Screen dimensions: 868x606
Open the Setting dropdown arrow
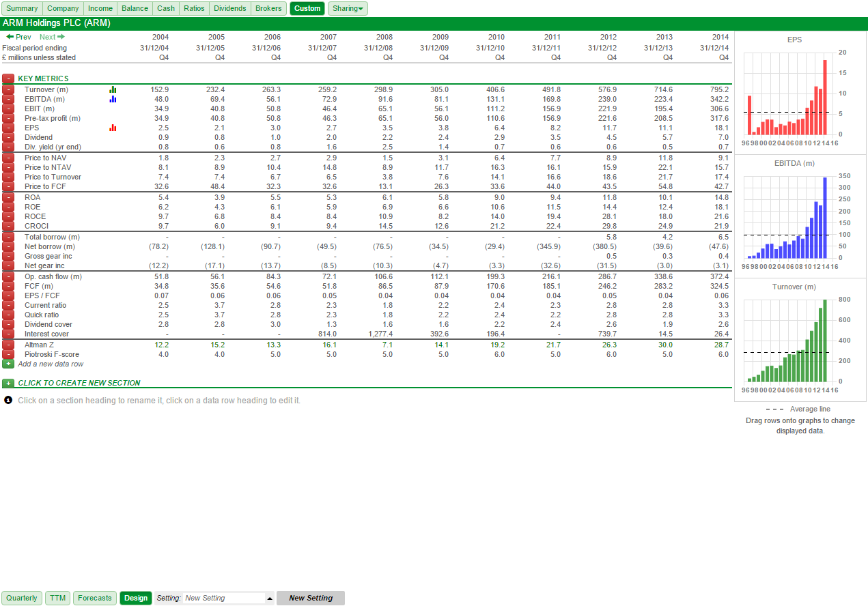pos(270,598)
